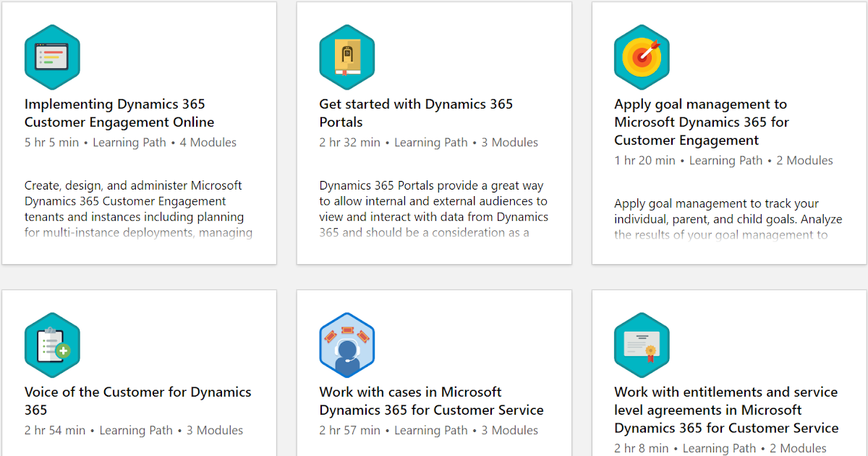Click '2 Modules' label on entitlements card
The width and height of the screenshot is (868, 456).
(799, 448)
